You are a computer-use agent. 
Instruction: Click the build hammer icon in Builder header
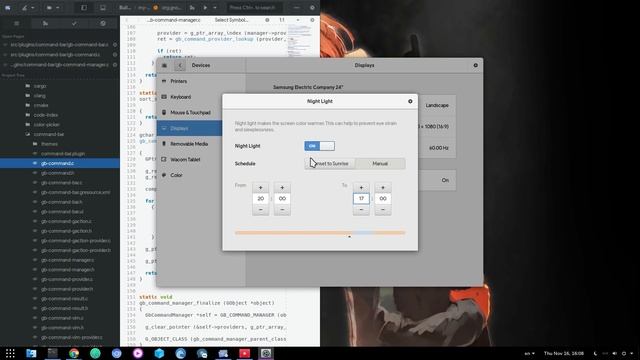(192, 7)
